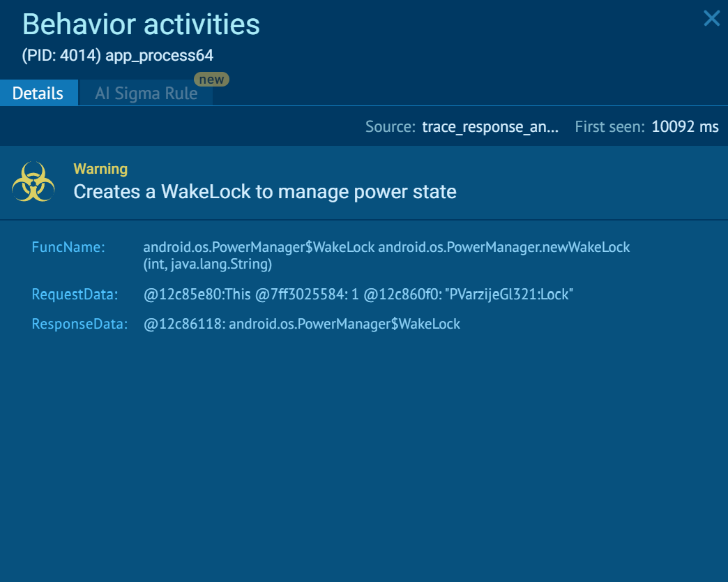
Task: Select the Details tab
Action: (x=38, y=92)
